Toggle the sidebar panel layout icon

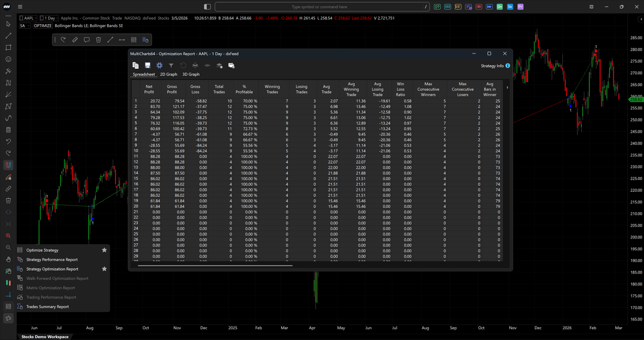[x=208, y=7]
